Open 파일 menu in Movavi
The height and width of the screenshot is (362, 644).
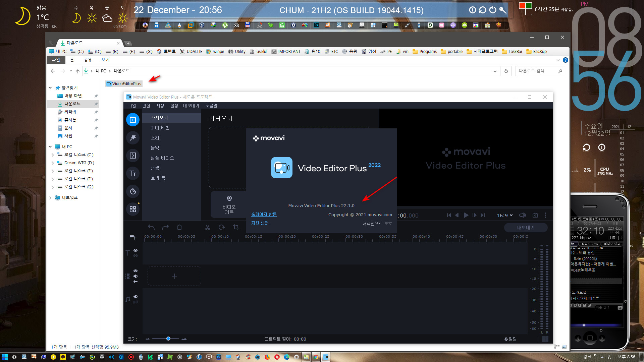pos(132,106)
